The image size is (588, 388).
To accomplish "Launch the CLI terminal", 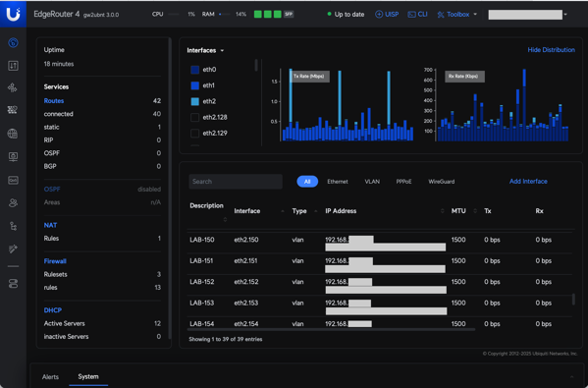I will (417, 15).
